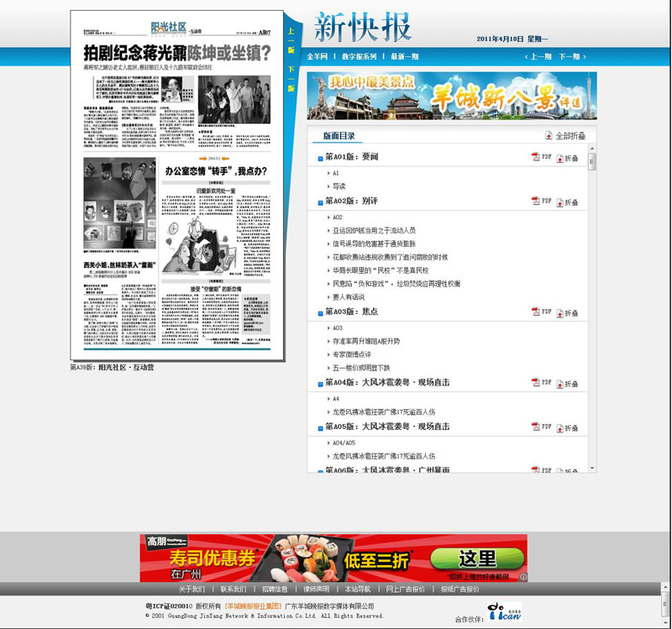Screen dimensions: 672x629
Task: Open the 本站导航 footer link
Action: (358, 590)
